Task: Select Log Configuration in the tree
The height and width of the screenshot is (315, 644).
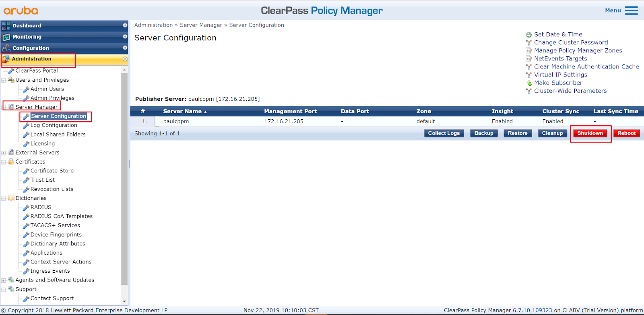Action: pyautogui.click(x=54, y=125)
